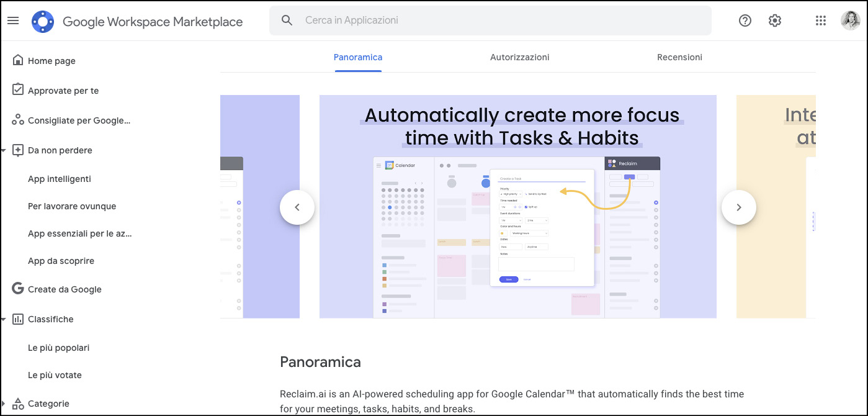Click the Cerca in Applicazioni search field
Image resolution: width=868 pixels, height=416 pixels.
coord(490,20)
